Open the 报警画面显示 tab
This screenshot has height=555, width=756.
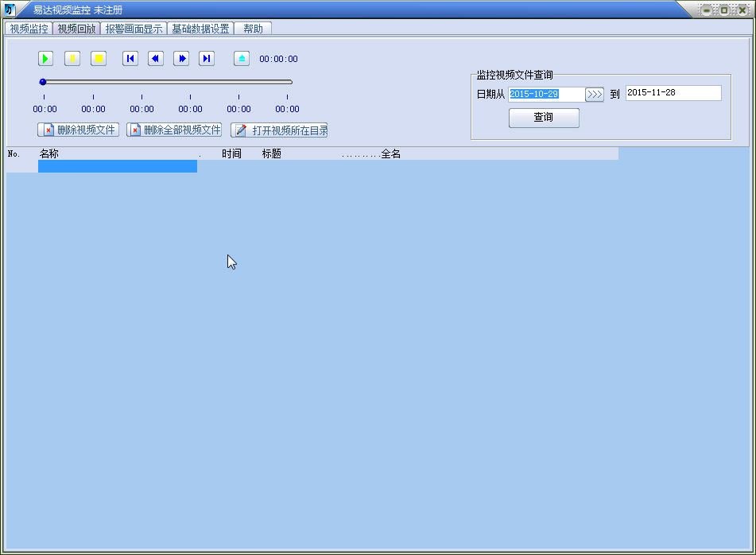click(x=134, y=29)
